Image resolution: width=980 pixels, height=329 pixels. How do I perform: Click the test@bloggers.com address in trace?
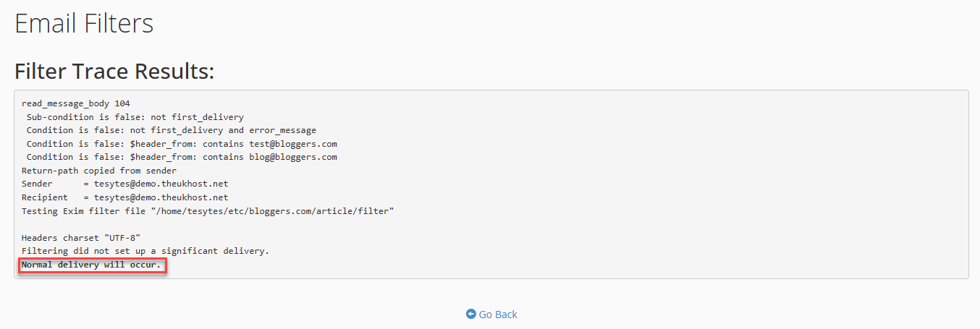pos(293,144)
